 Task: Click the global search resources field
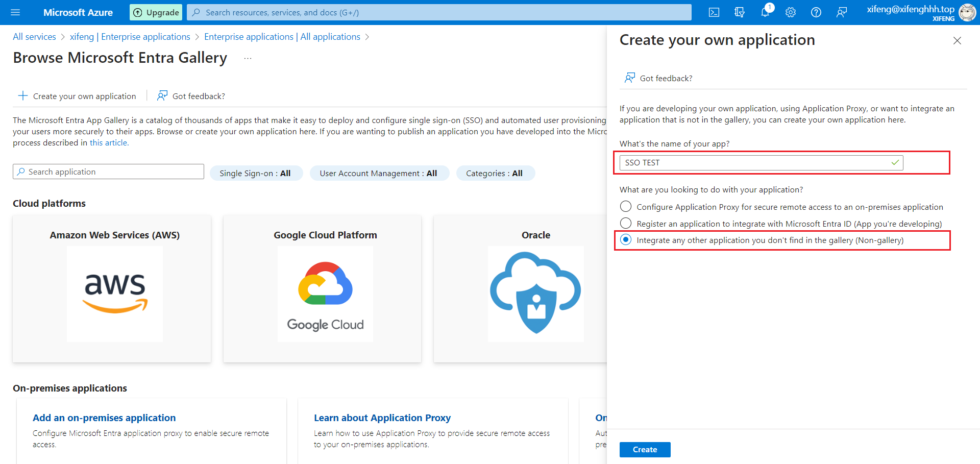(439, 12)
